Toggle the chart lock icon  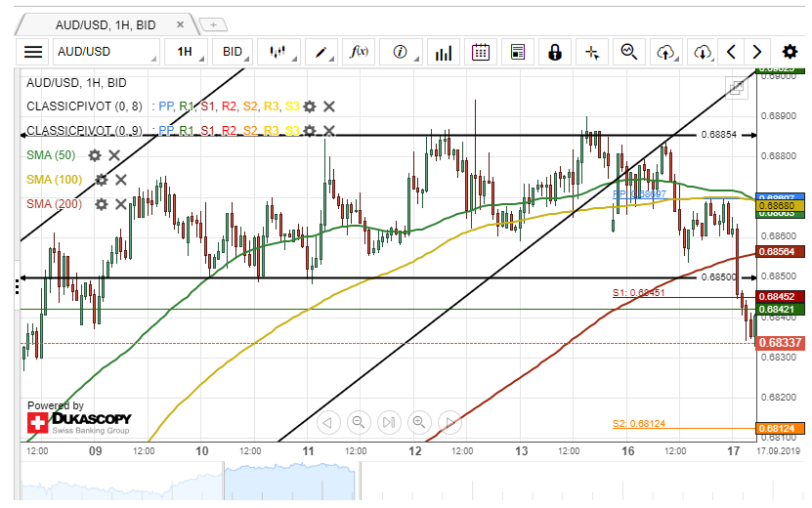coord(555,52)
